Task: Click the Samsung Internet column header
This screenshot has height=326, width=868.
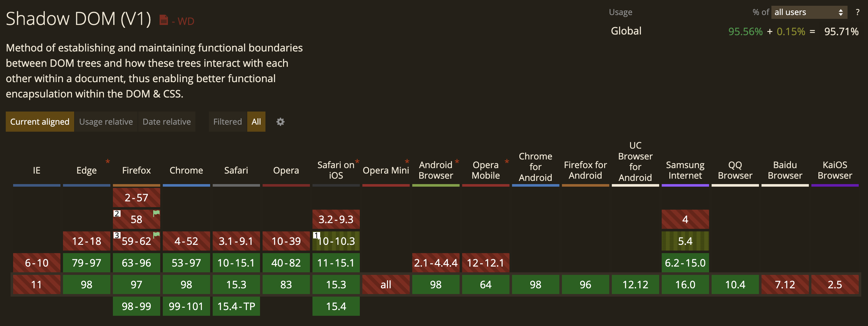Action: click(x=685, y=170)
